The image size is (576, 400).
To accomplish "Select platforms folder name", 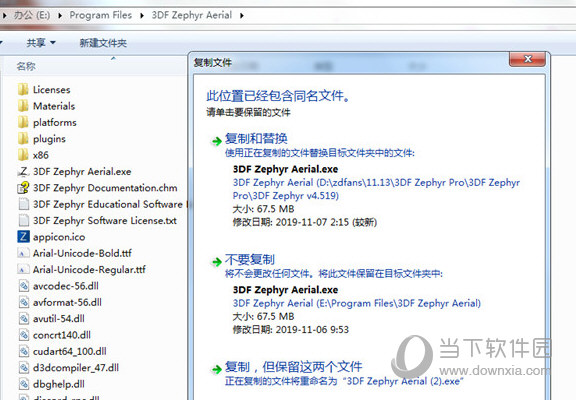I will pos(55,122).
